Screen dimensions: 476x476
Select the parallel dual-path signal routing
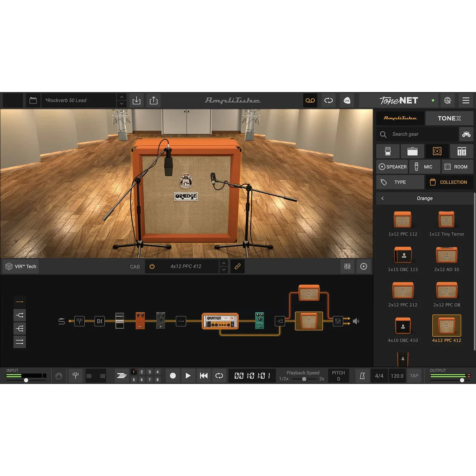(20, 342)
